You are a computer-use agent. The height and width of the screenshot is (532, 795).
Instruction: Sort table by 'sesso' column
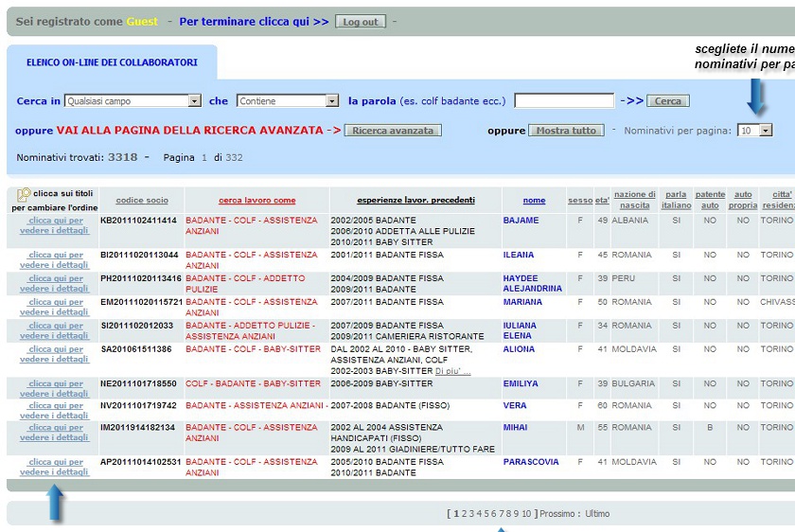[580, 201]
